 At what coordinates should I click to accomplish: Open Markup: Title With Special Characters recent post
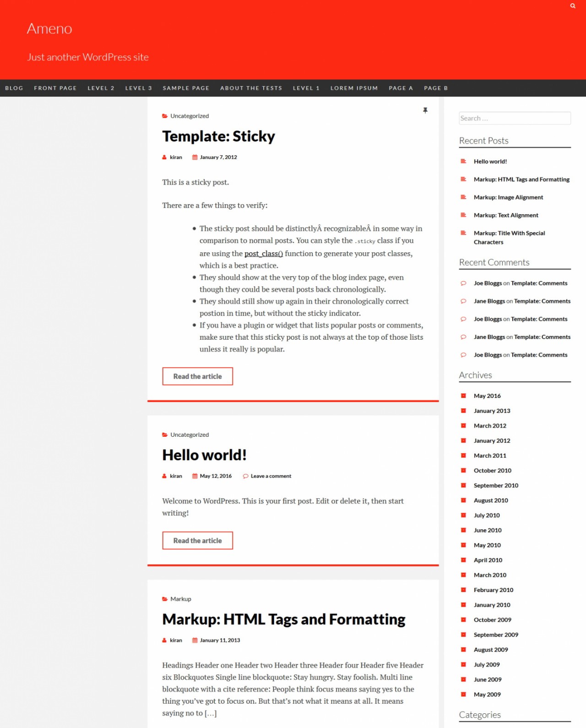(x=510, y=238)
